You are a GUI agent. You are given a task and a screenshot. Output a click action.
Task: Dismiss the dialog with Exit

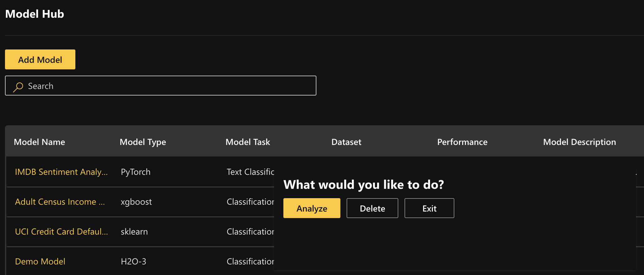pyautogui.click(x=429, y=208)
